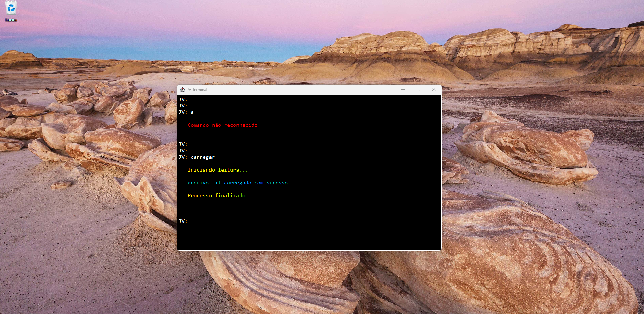Click the JV: prompt directly above 'JV: carregar'
Image resolution: width=644 pixels, height=314 pixels.
tap(183, 151)
